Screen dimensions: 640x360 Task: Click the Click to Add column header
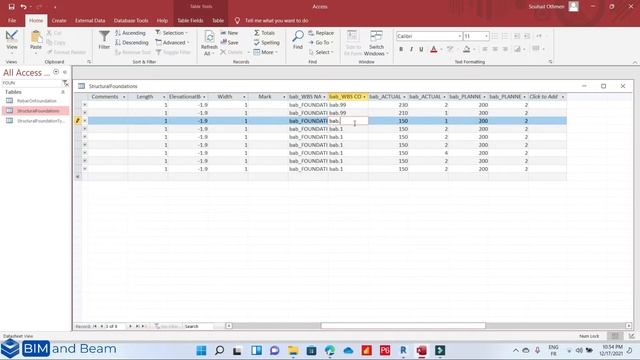pyautogui.click(x=547, y=97)
